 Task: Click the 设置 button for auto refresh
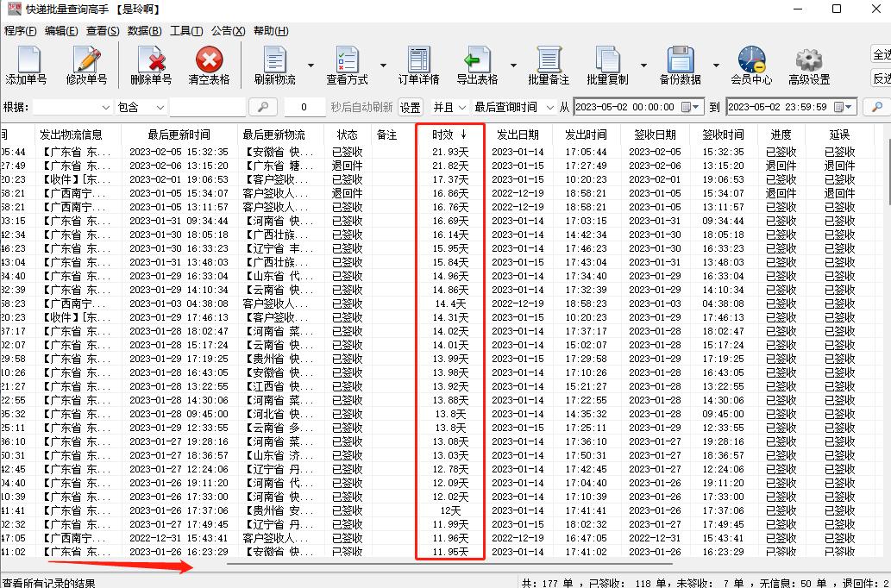pos(410,107)
